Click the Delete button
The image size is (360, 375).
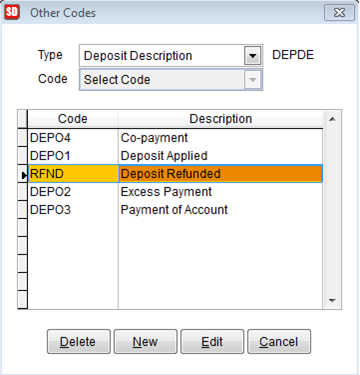coord(78,342)
